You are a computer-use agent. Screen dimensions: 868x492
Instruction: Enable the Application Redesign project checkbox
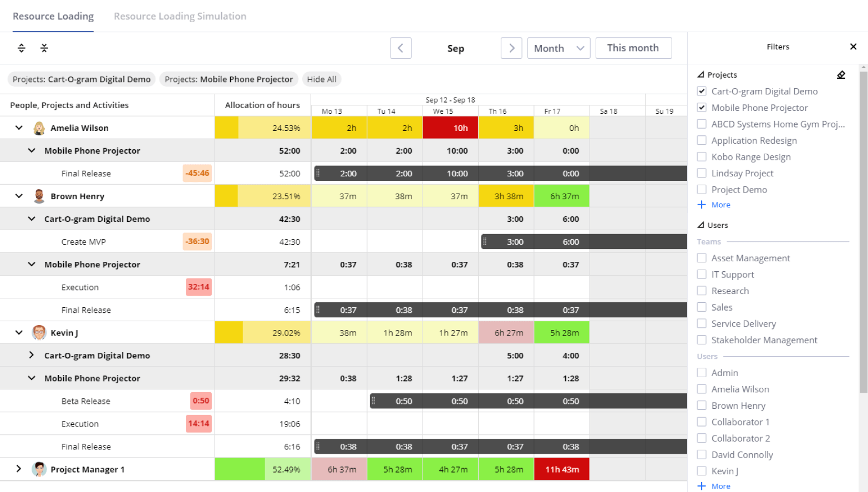(x=702, y=140)
